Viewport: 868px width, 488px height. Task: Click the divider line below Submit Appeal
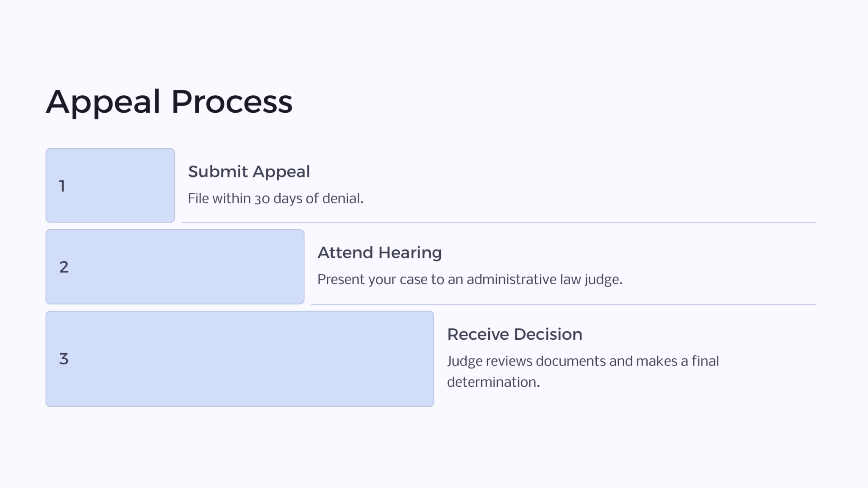pyautogui.click(x=498, y=222)
